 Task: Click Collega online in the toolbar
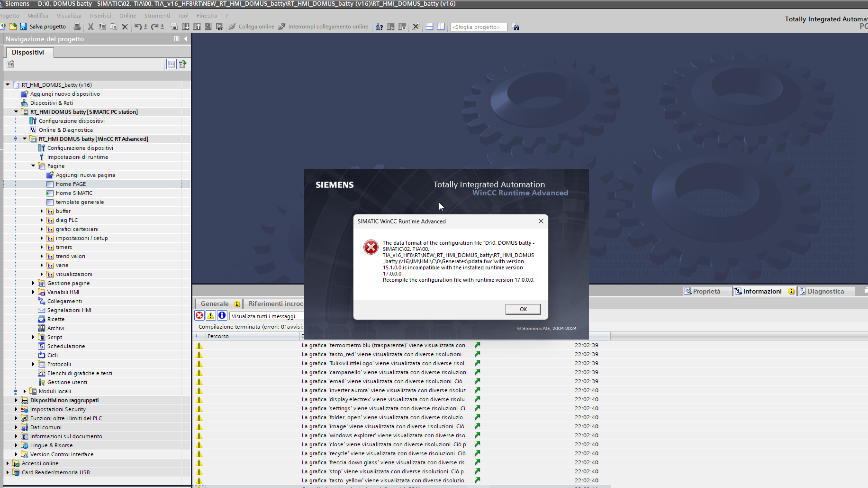click(252, 27)
